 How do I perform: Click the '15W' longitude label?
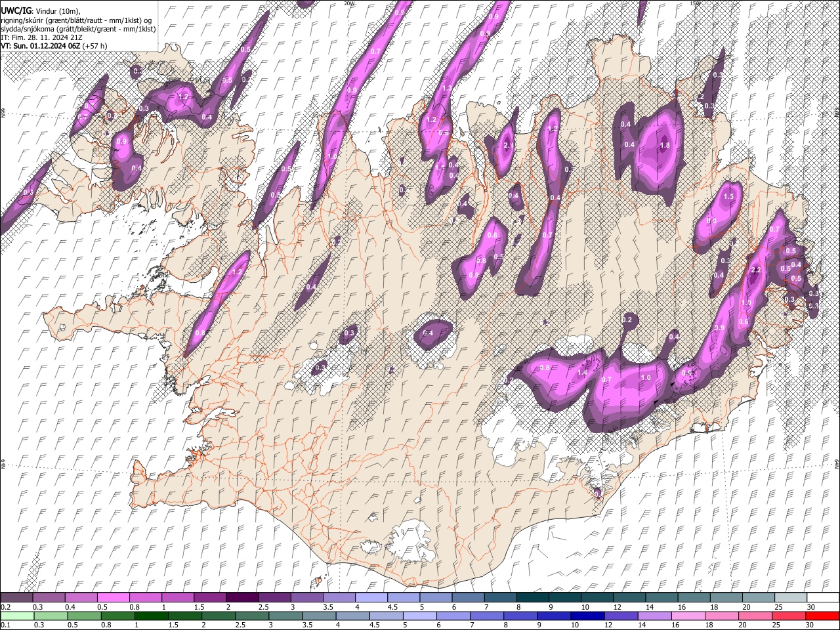point(695,3)
